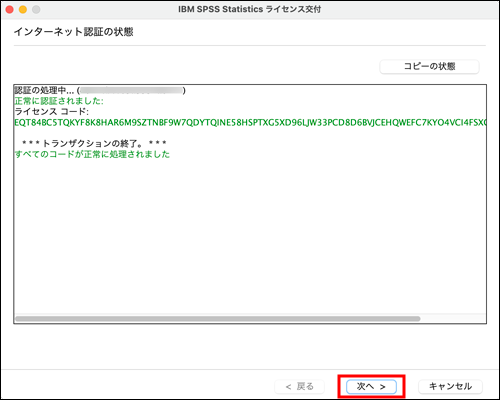Click the インターネット認証の状態 heading

tap(73, 32)
